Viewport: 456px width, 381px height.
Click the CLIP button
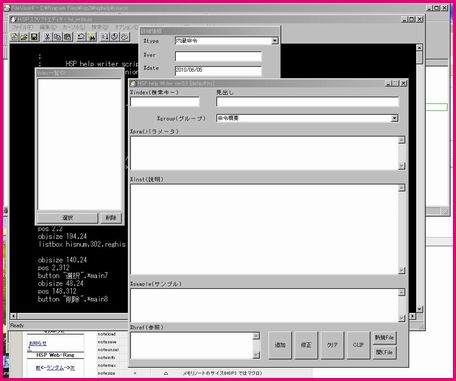(x=358, y=345)
